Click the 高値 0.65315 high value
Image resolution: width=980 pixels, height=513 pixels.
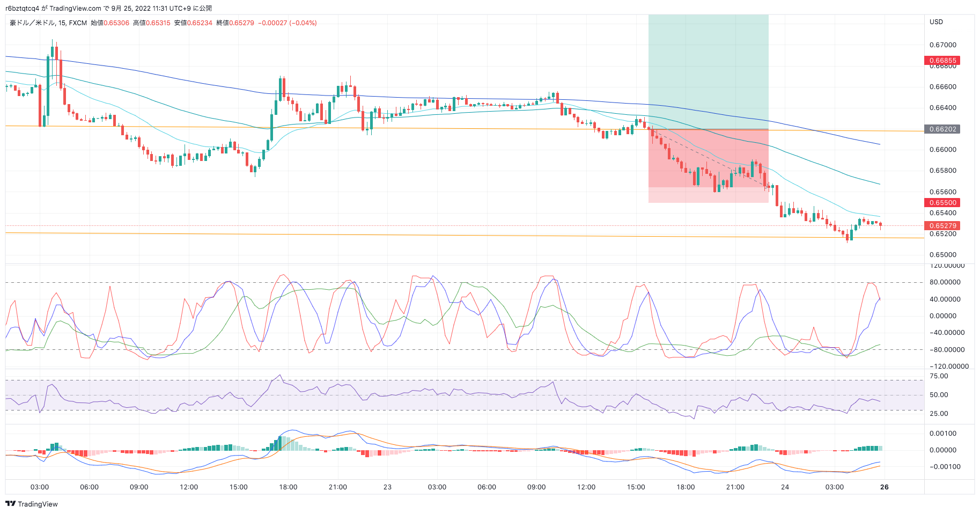coord(152,23)
